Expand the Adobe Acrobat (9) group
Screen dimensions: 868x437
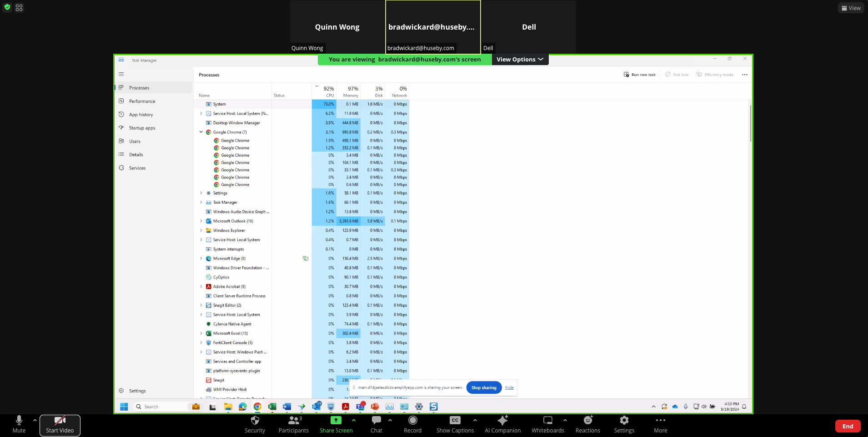201,287
